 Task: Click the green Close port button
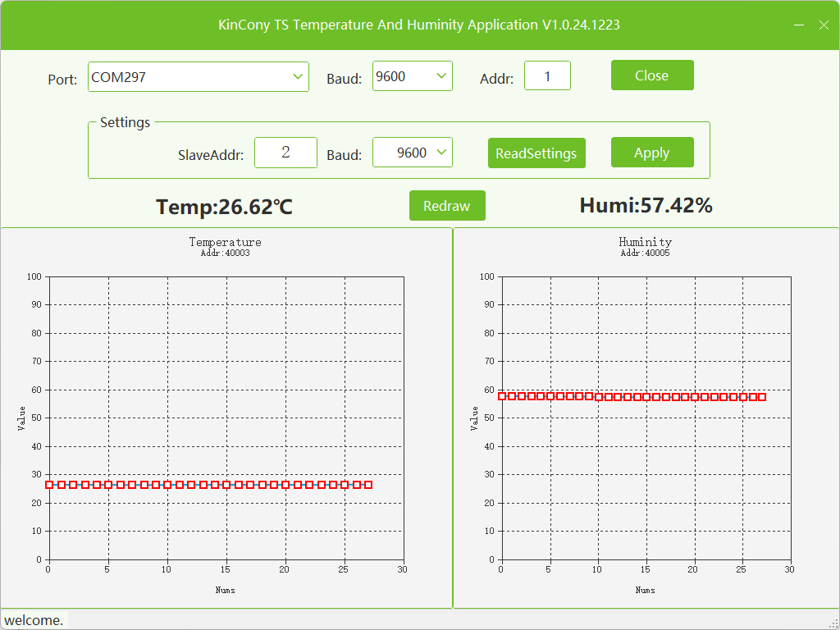(x=652, y=75)
